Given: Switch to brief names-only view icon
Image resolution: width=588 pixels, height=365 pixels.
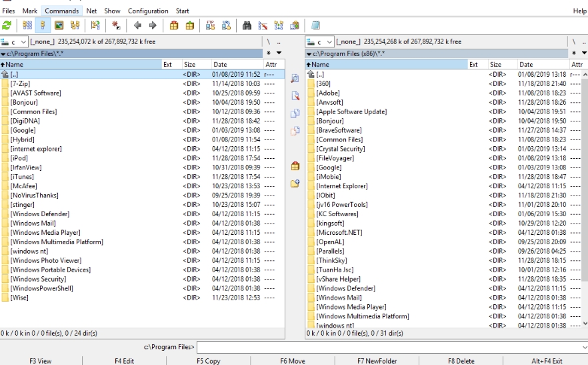Looking at the screenshot, I should point(27,25).
